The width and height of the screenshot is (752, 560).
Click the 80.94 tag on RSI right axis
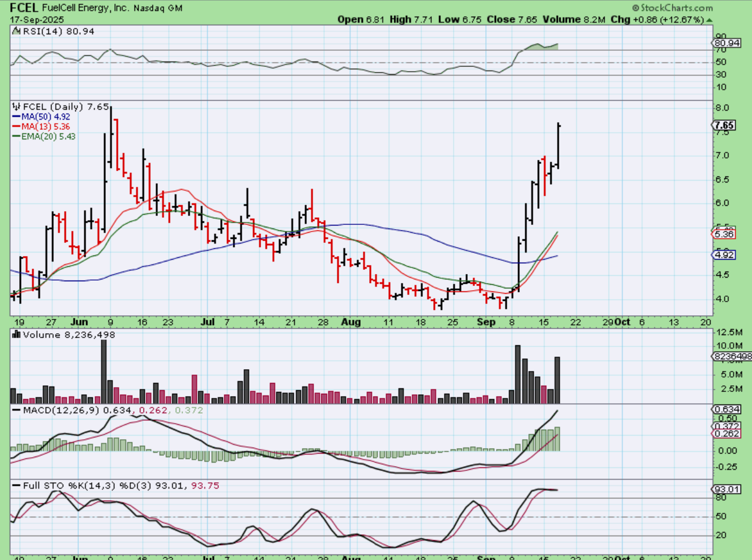pos(727,43)
